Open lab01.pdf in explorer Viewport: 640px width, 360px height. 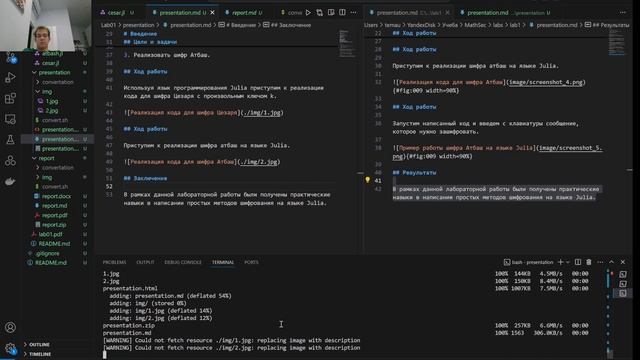[x=50, y=234]
